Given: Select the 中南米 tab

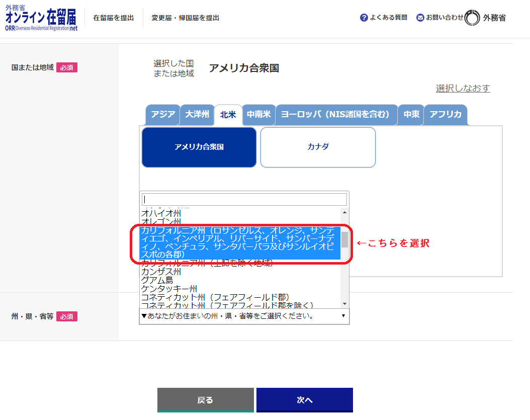Looking at the screenshot, I should point(258,115).
